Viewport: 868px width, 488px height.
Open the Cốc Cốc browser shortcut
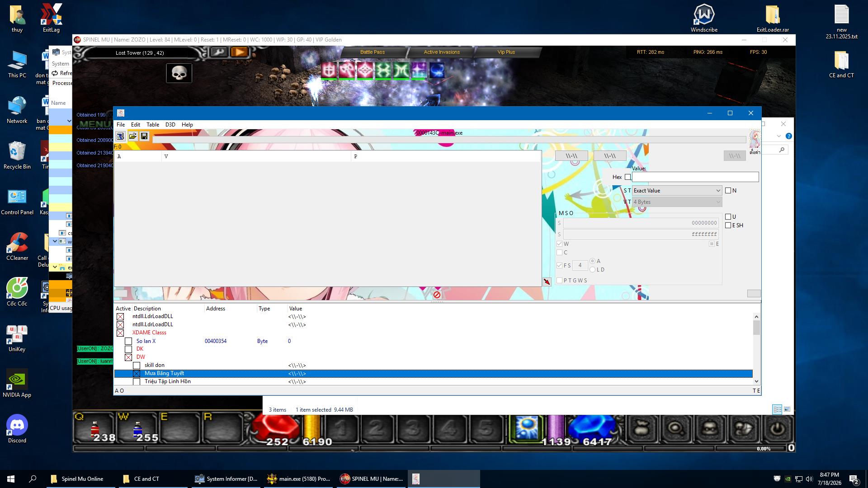17,292
